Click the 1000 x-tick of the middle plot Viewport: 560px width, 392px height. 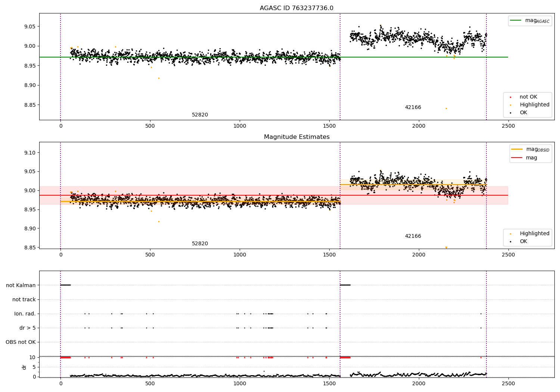click(x=240, y=255)
